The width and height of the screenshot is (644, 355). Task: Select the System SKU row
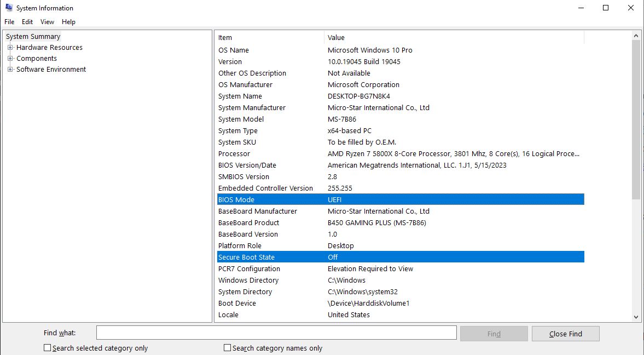(x=401, y=142)
